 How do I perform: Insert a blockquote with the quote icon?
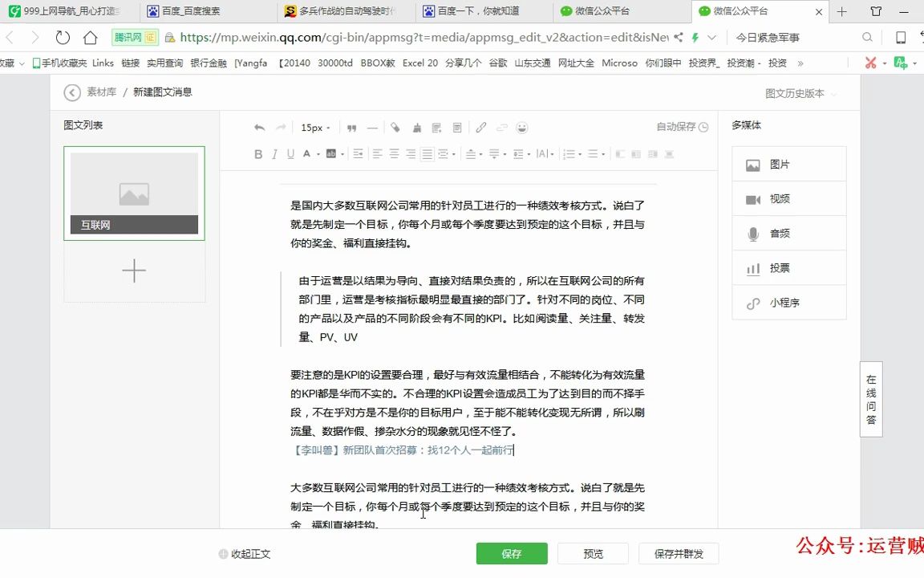[352, 127]
